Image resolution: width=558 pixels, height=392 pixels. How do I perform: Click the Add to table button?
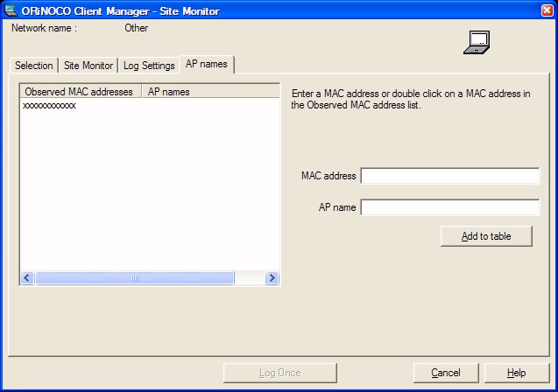(x=486, y=236)
